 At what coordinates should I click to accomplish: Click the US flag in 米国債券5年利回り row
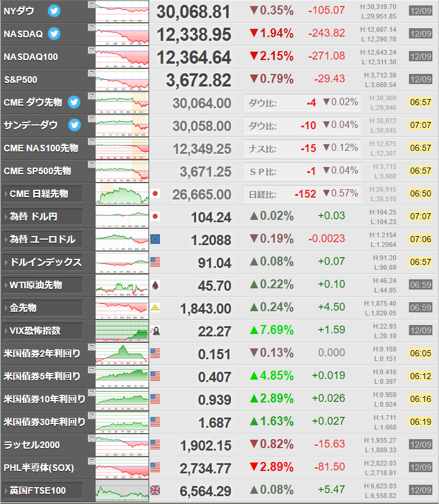coord(155,376)
